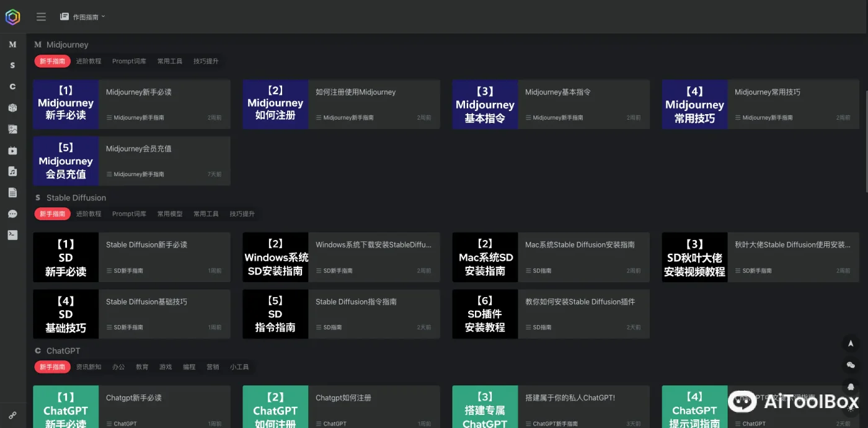Screen dimensions: 868x428
Task: Click the floating QQ penguin icon
Action: coord(851,386)
